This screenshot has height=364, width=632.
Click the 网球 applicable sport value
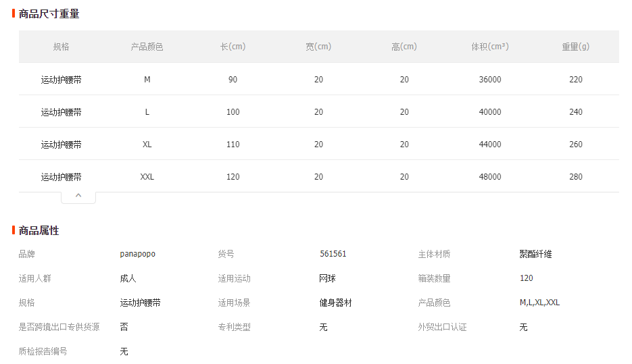(x=327, y=278)
